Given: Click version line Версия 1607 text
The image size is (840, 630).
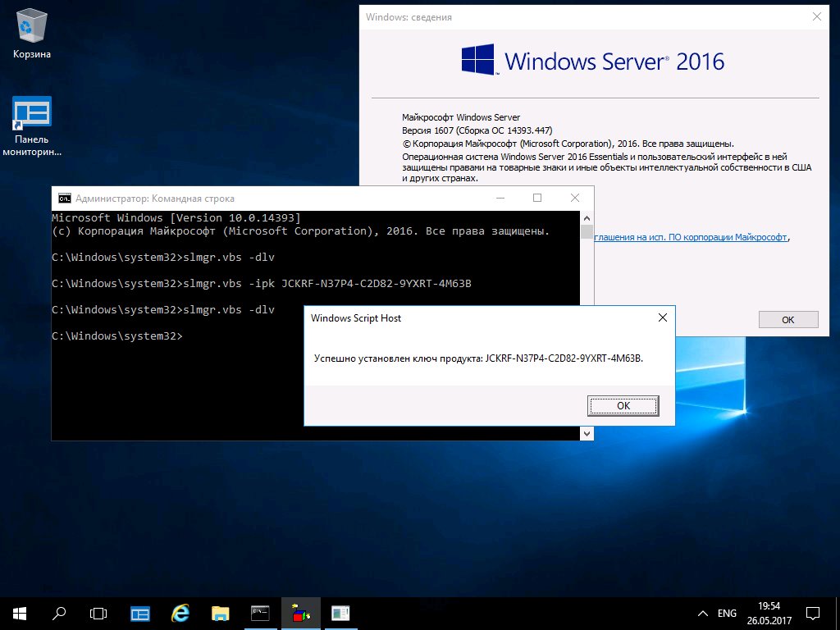Looking at the screenshot, I should click(477, 130).
